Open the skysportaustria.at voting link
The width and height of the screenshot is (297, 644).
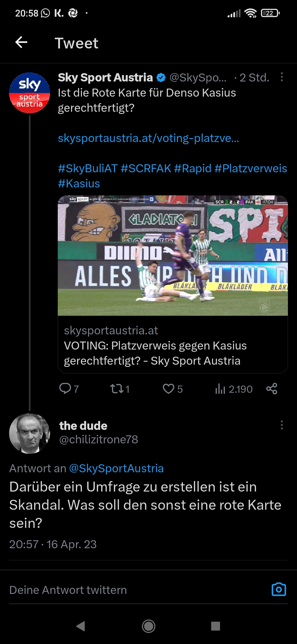(148, 138)
